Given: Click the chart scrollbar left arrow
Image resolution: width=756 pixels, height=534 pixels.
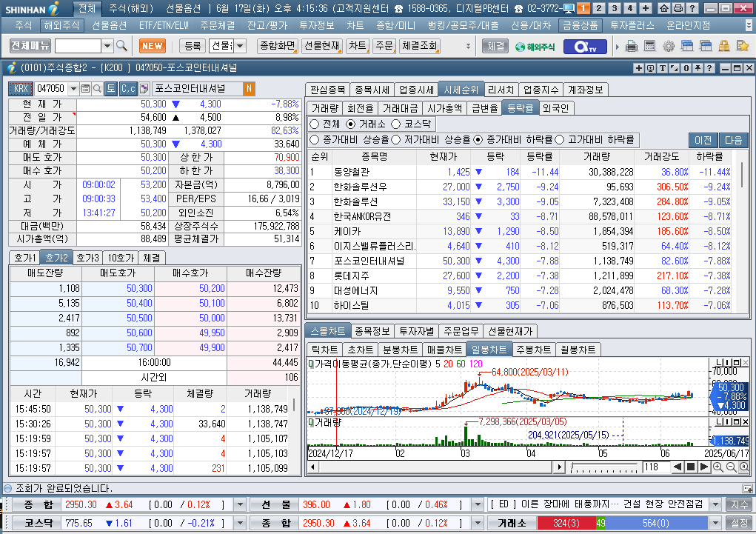Looking at the screenshot, I should (313, 467).
